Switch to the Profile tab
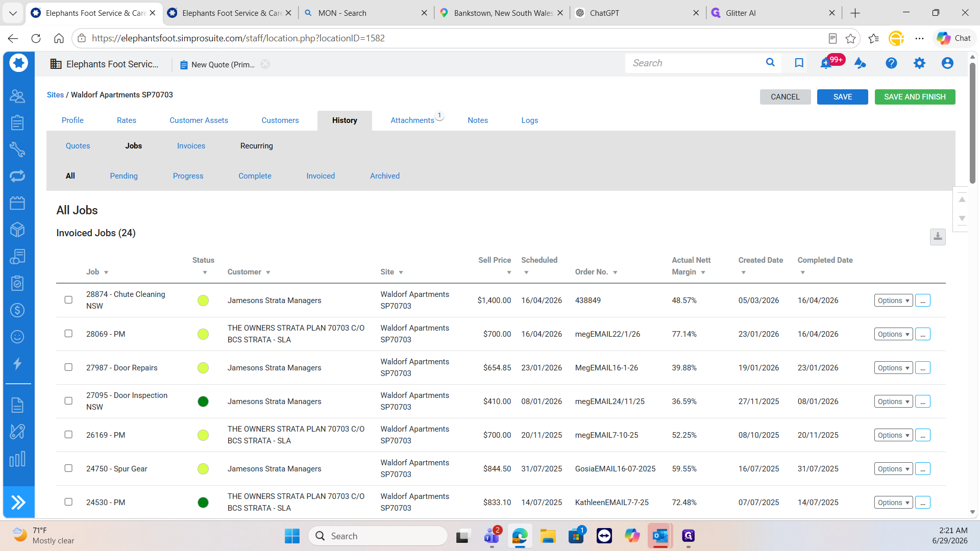 pyautogui.click(x=72, y=120)
